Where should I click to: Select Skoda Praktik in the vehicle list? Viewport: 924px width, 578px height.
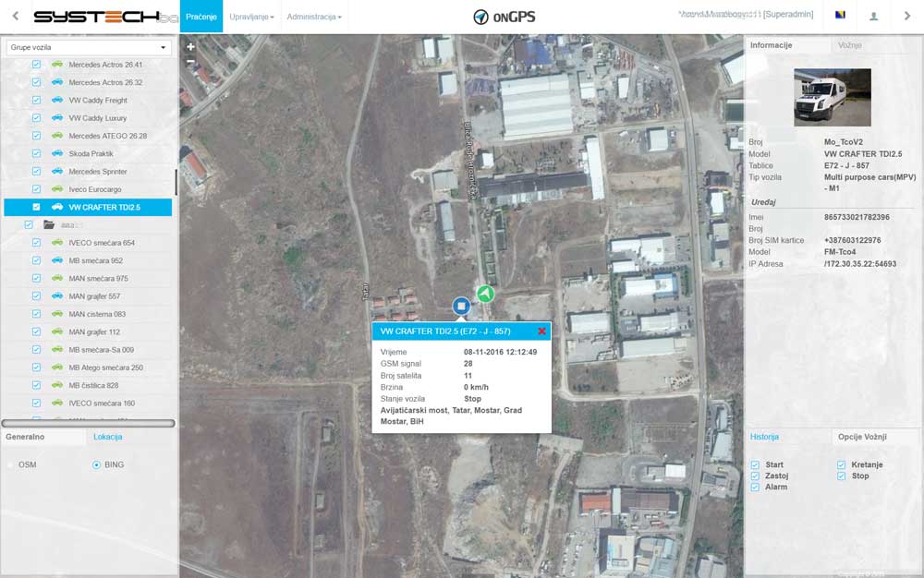91,153
